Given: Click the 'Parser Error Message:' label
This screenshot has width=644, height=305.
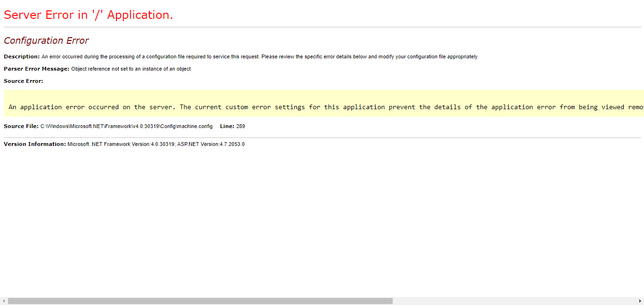Looking at the screenshot, I should point(36,69).
